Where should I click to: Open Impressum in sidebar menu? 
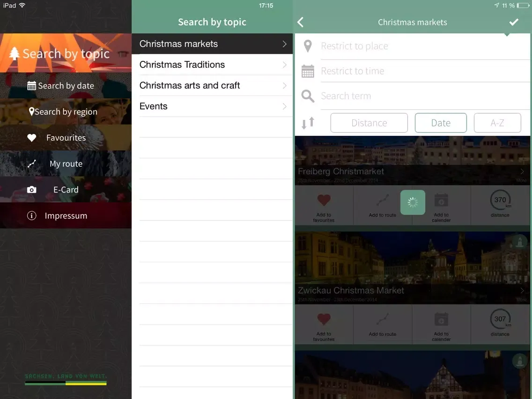tap(66, 216)
